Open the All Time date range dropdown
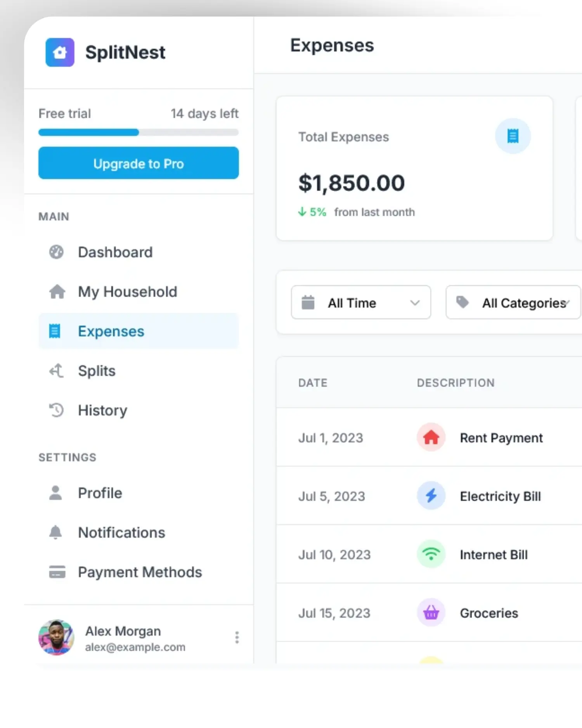This screenshot has height=728, width=582. (x=361, y=302)
